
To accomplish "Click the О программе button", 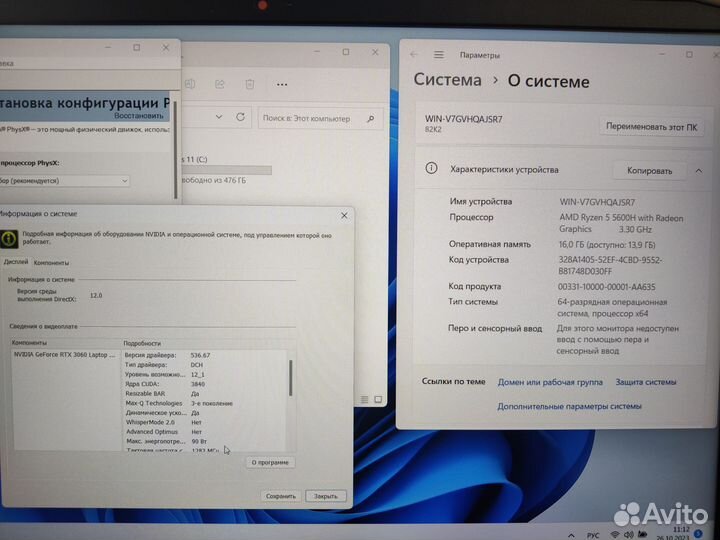I will (270, 462).
